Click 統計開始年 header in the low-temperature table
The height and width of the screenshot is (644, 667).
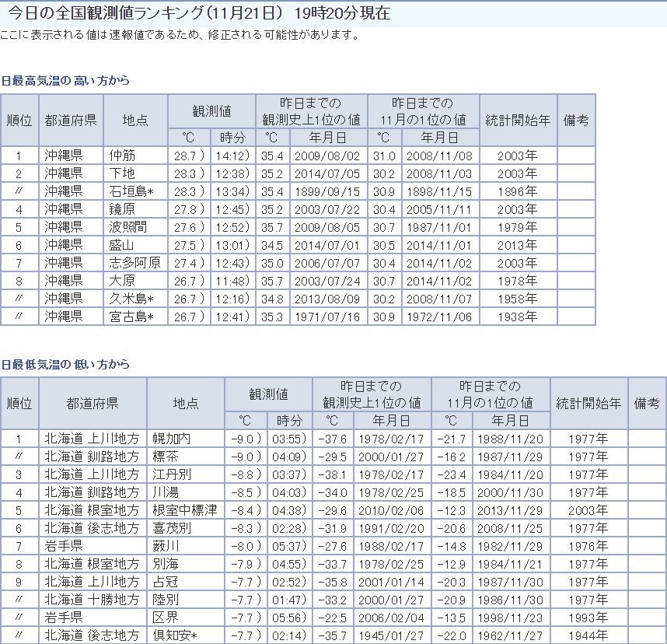588,403
